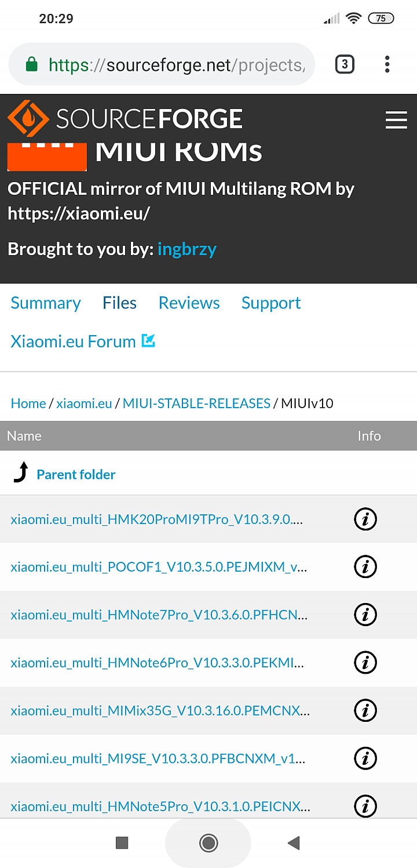Image resolution: width=417 pixels, height=868 pixels.
Task: Open the Xiaomi.eu Forum external link
Action: [x=83, y=342]
